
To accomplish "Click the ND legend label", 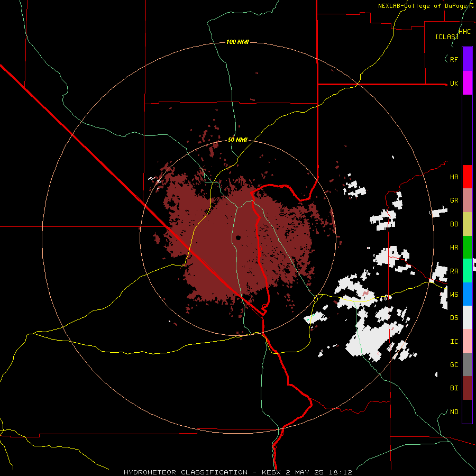I will (x=454, y=412).
